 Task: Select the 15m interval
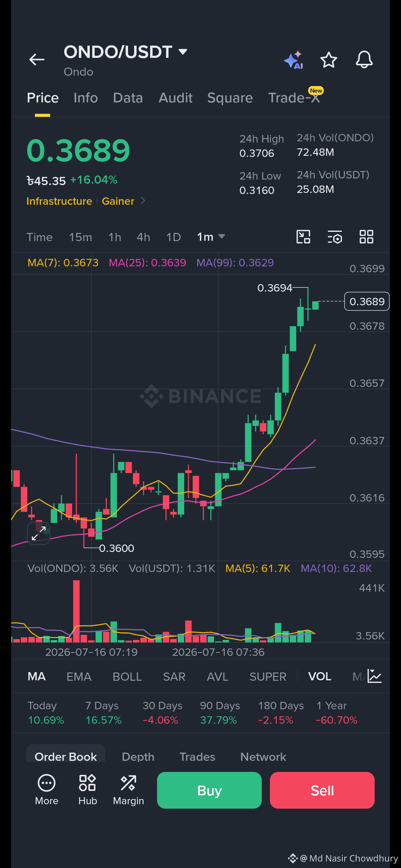(x=81, y=237)
